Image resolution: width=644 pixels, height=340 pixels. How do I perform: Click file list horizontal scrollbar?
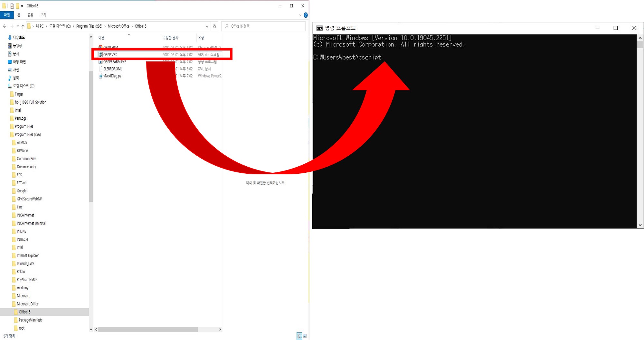coord(148,329)
